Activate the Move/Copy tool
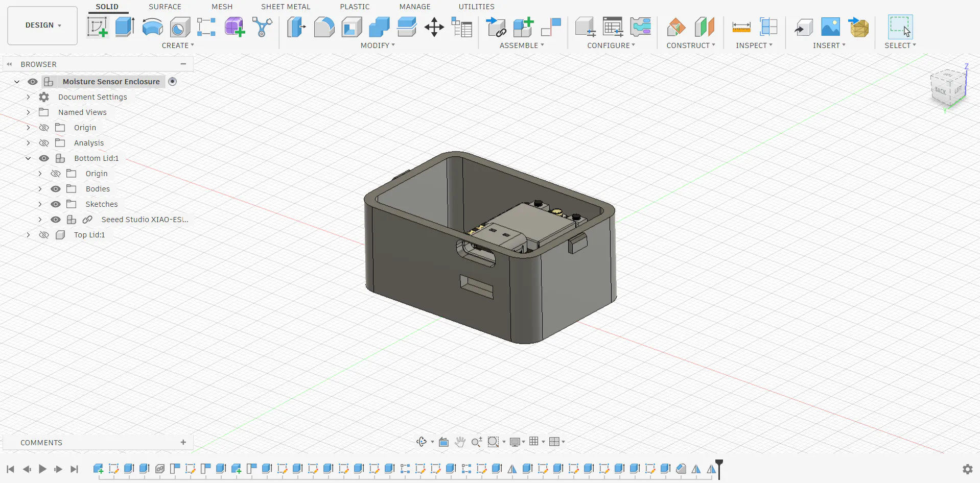Screen dimensions: 980x483 pos(434,27)
